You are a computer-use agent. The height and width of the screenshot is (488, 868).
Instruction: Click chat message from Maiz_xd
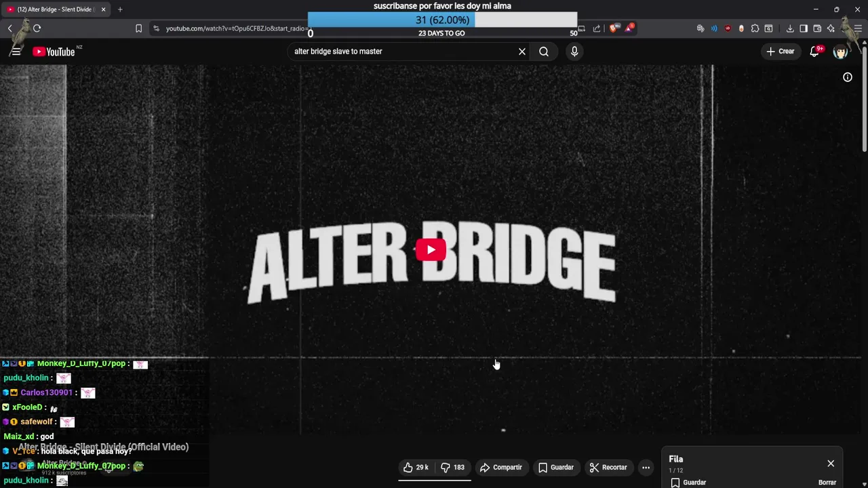pyautogui.click(x=47, y=436)
